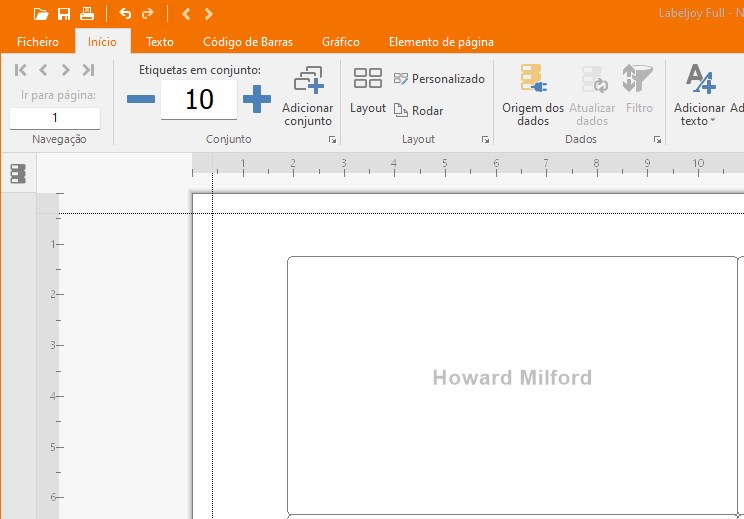Open the Ficheiro menu
The width and height of the screenshot is (744, 519).
(37, 42)
